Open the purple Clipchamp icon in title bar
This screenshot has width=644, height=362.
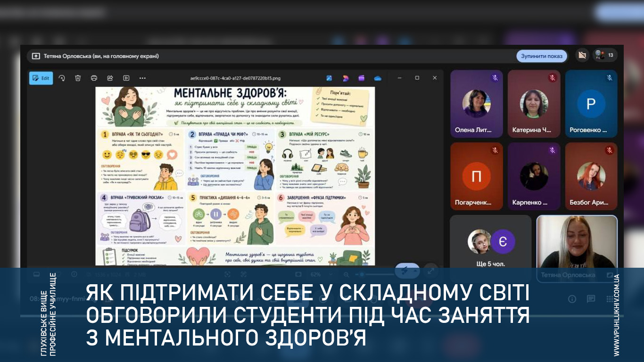click(x=362, y=78)
